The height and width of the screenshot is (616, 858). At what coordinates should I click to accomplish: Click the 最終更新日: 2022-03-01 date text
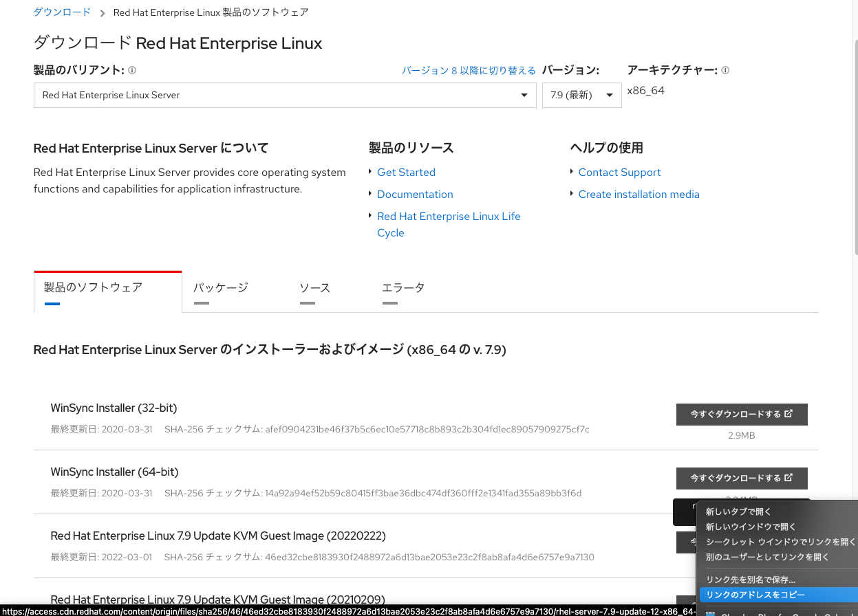coord(101,557)
